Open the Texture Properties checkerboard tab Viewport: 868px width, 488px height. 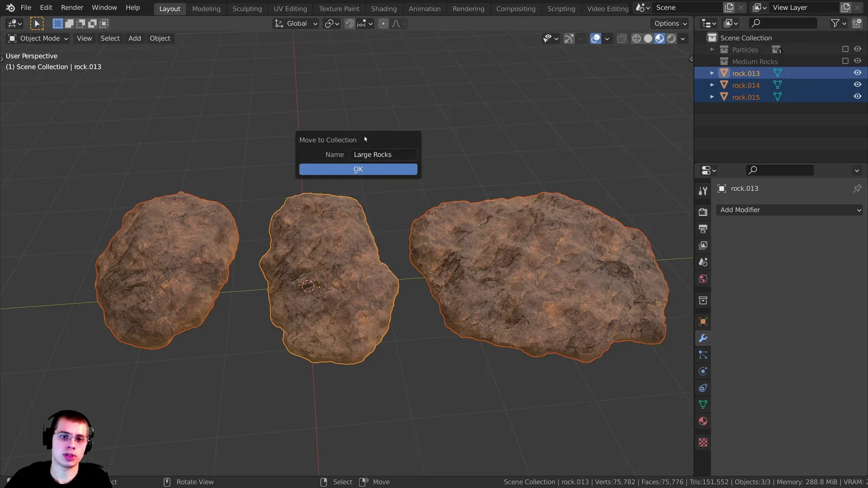pyautogui.click(x=703, y=442)
